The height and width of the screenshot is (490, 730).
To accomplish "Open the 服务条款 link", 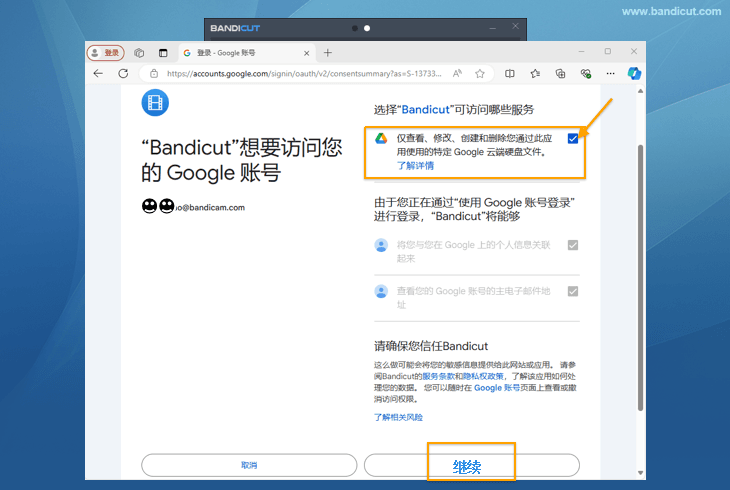I will [439, 376].
